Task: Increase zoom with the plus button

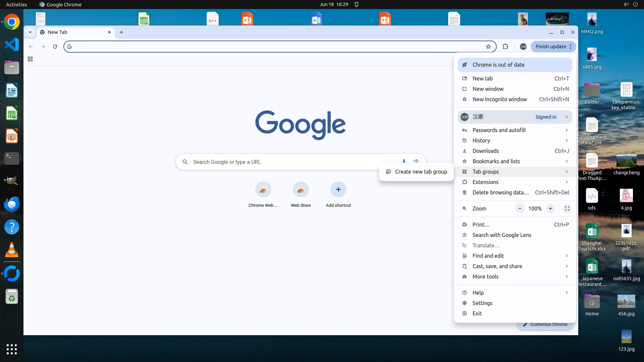Action: (x=550, y=208)
